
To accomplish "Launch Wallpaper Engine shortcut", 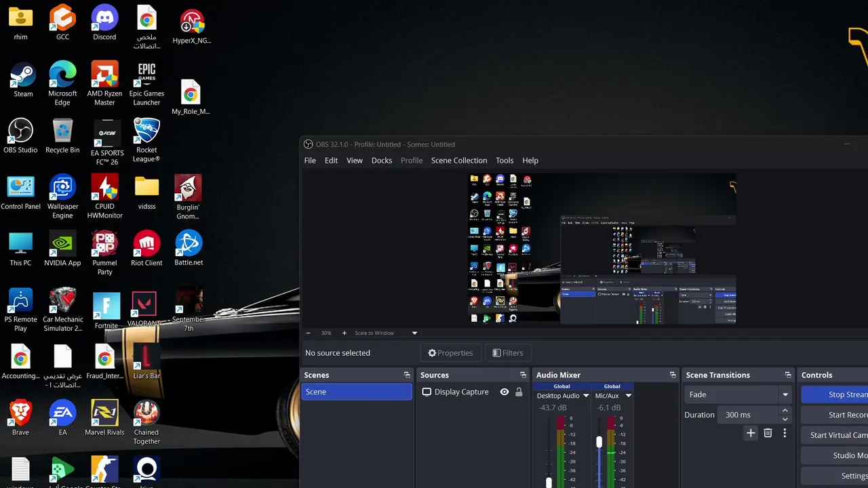I will (x=62, y=197).
